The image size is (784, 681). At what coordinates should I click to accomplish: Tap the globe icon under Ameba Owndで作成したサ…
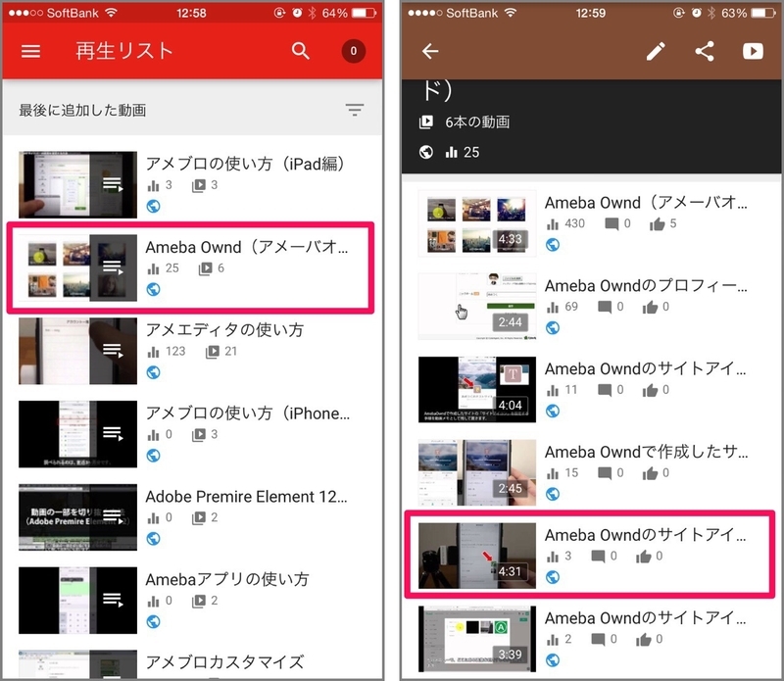tap(553, 494)
